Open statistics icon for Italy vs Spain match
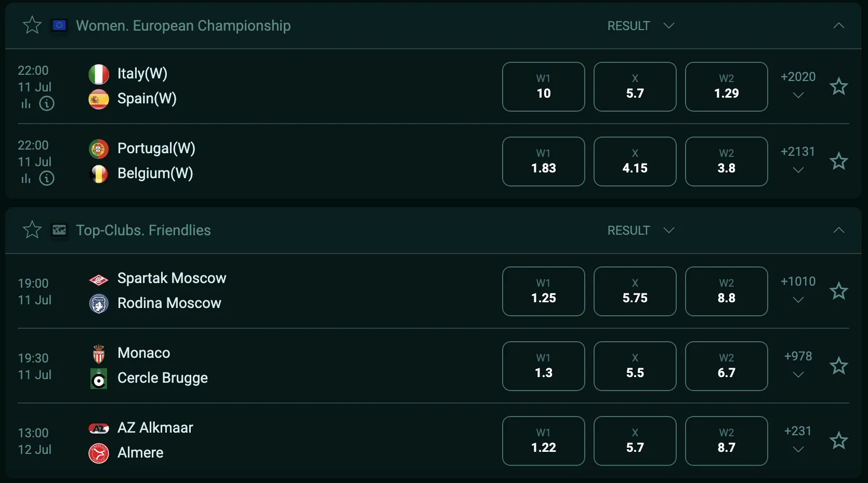868x483 pixels. point(26,104)
